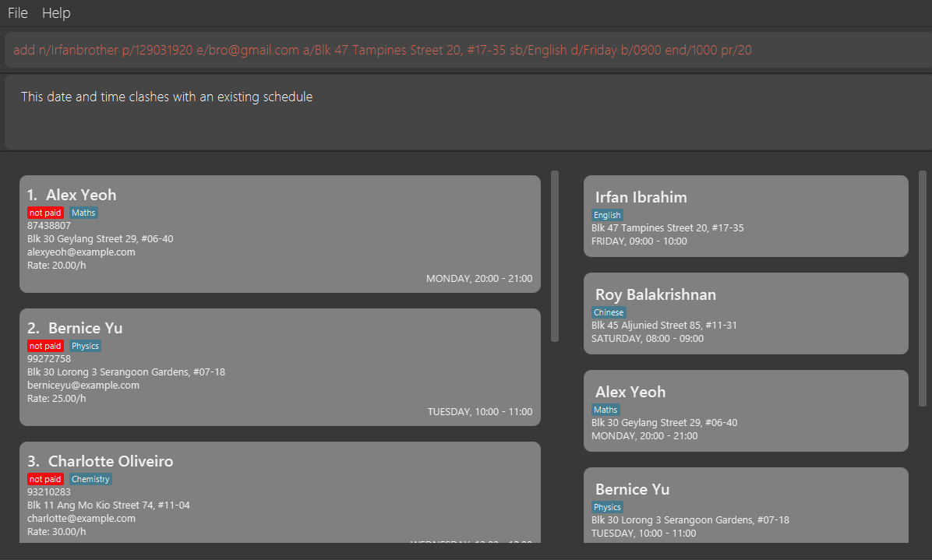Click the schedule list scrollbar

click(x=923, y=289)
